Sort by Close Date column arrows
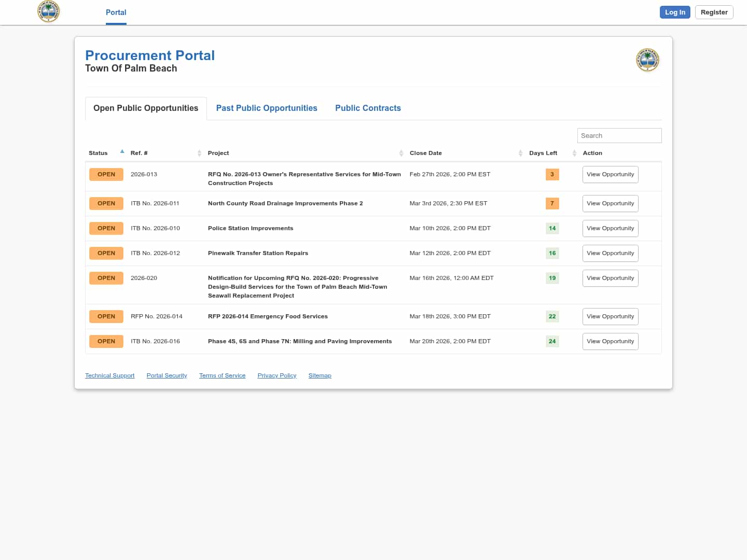 pyautogui.click(x=520, y=153)
